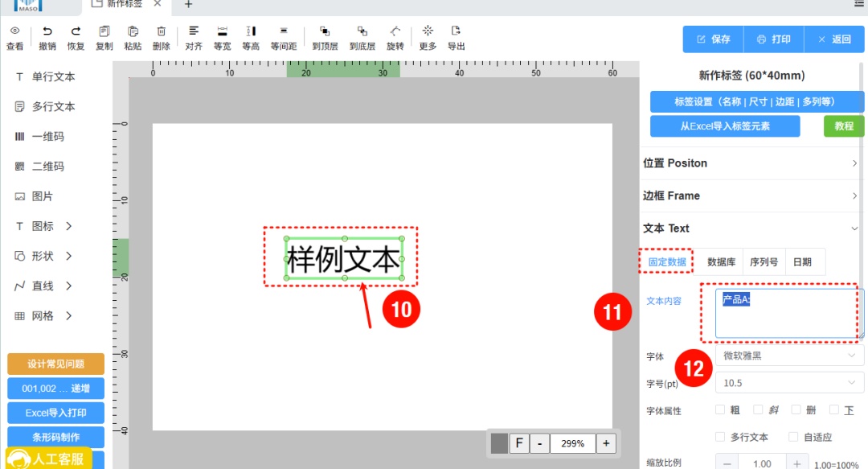This screenshot has width=868, height=469.
Task: Switch to the 固定数据 tab
Action: pyautogui.click(x=667, y=261)
